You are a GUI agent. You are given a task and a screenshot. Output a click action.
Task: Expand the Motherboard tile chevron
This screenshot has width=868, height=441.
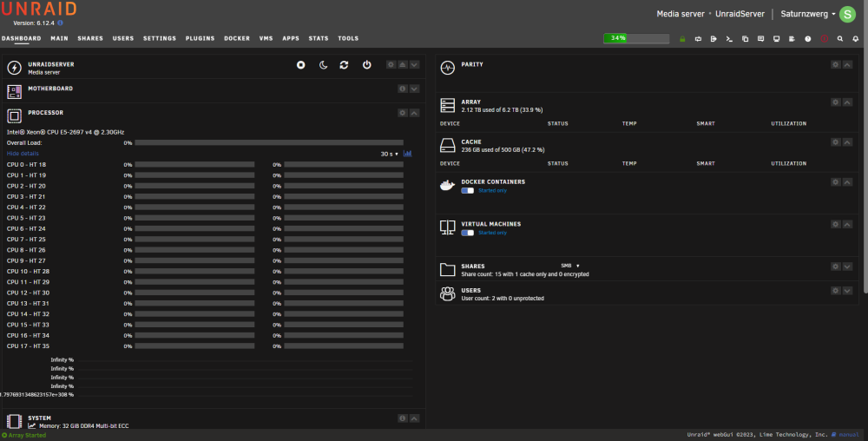pos(414,89)
